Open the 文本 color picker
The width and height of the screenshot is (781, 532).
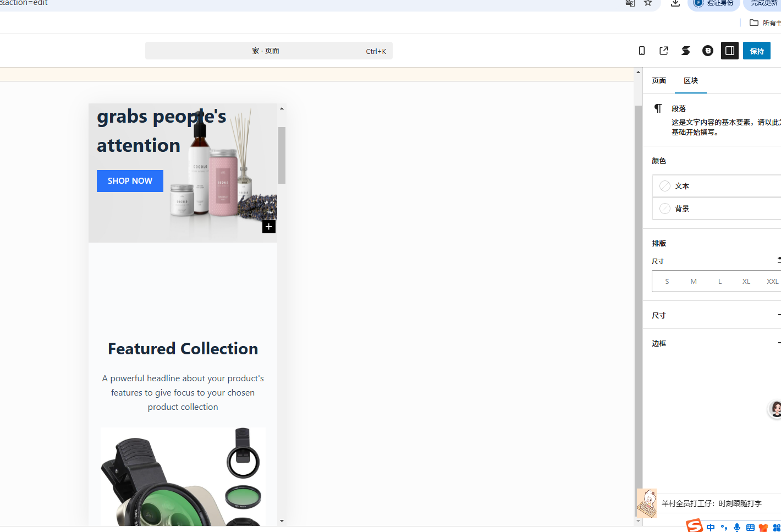(x=717, y=186)
